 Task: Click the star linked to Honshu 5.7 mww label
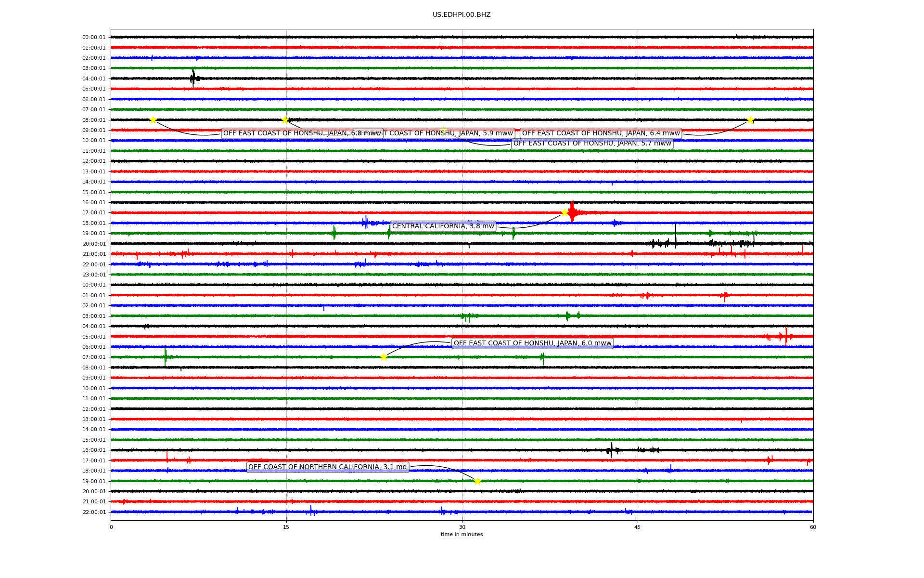click(x=443, y=130)
